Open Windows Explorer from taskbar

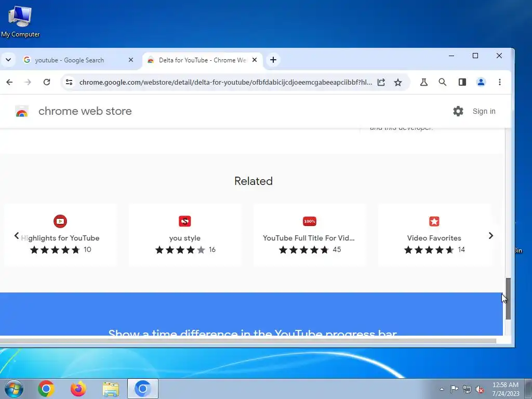[x=111, y=389]
